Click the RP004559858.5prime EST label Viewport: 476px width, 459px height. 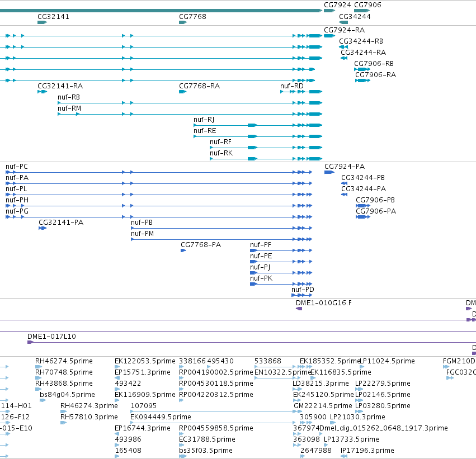pos(216,428)
